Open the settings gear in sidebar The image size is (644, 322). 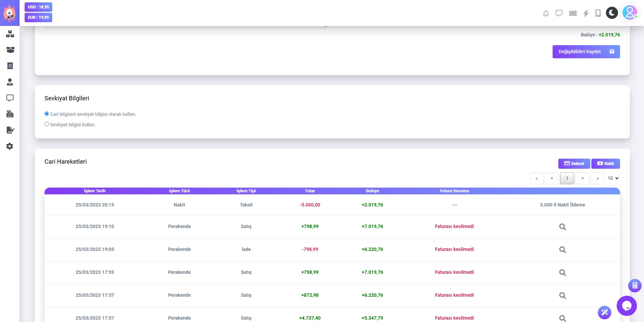point(10,146)
